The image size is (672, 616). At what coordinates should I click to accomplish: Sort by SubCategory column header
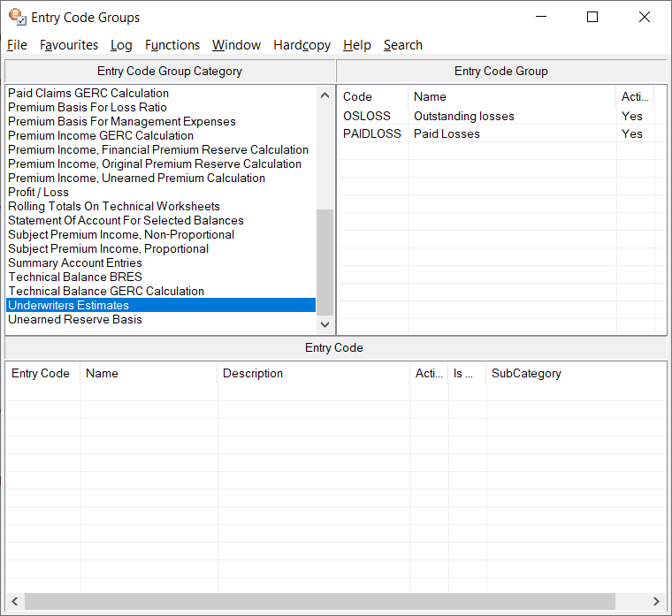(x=526, y=374)
